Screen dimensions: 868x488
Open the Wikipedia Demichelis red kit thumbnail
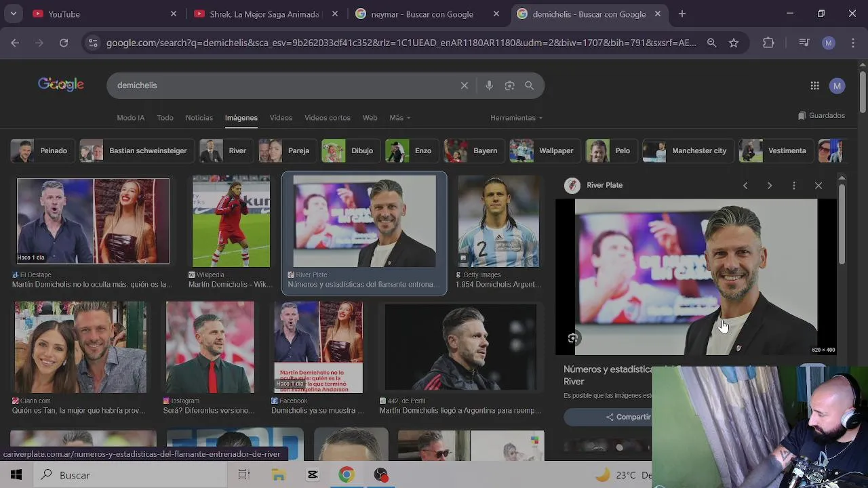[231, 222]
